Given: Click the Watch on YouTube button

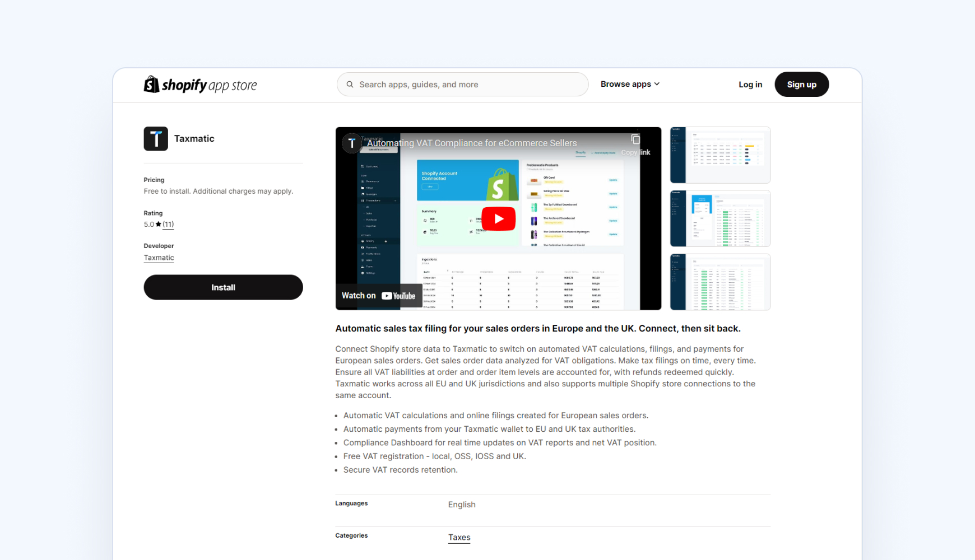Looking at the screenshot, I should [x=379, y=296].
